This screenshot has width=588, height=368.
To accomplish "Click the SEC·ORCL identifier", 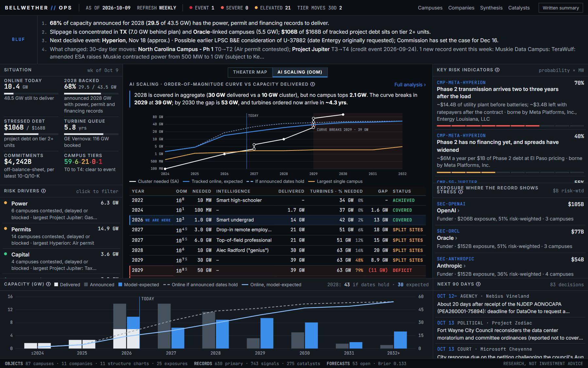I will (448, 231).
